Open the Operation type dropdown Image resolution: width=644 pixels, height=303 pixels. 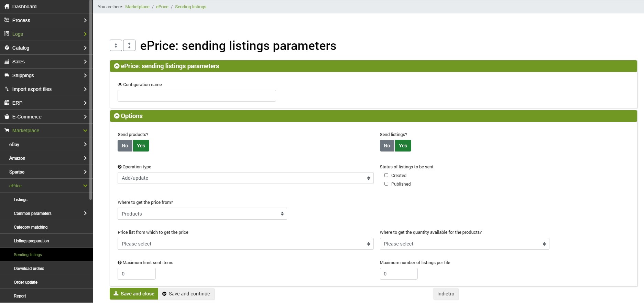click(245, 178)
